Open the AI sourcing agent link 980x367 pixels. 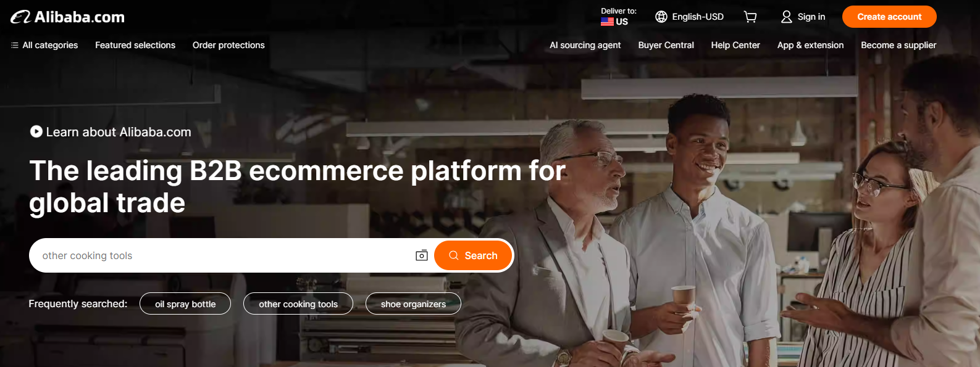(585, 45)
